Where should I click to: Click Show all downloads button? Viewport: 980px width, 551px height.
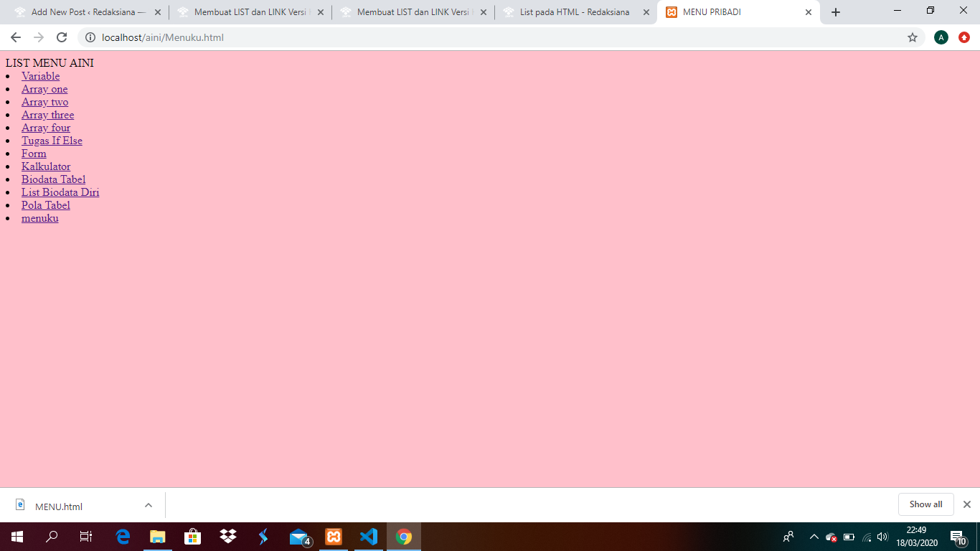925,504
